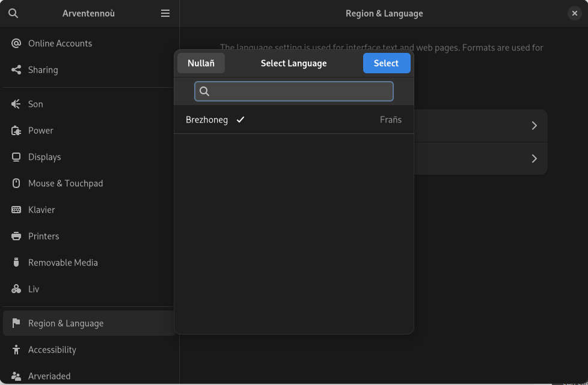The height and width of the screenshot is (385, 588).
Task: Click the Printers printer icon
Action: tap(16, 236)
